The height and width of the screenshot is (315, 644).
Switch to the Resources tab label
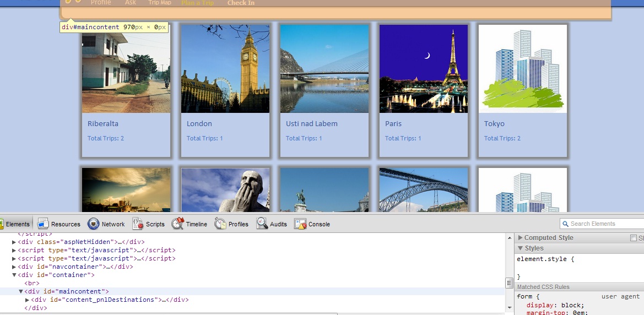[66, 224]
